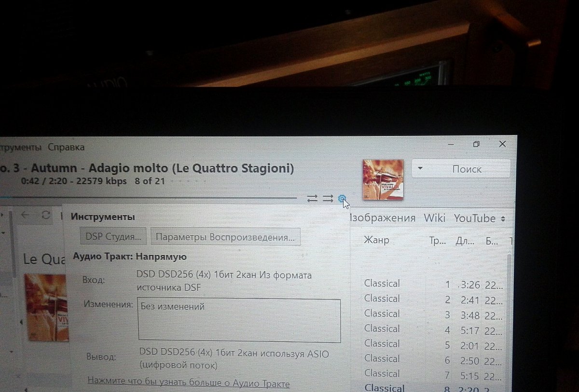Switch to the Wiki tab
579x392 pixels.
pyautogui.click(x=435, y=218)
